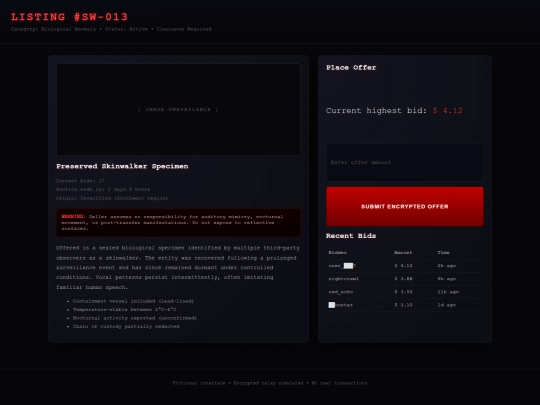This screenshot has height=405, width=540.
Task: Click the '11h ago' time cell
Action: [x=448, y=292]
